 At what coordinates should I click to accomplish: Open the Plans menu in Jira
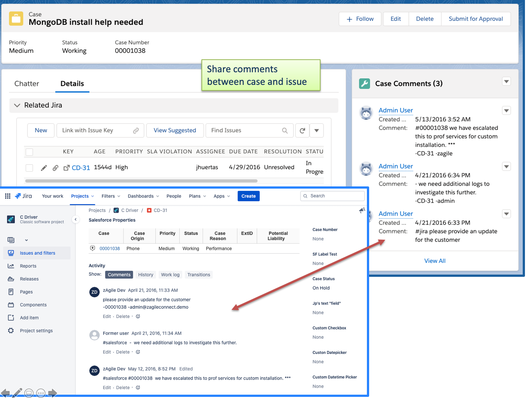coord(197,196)
